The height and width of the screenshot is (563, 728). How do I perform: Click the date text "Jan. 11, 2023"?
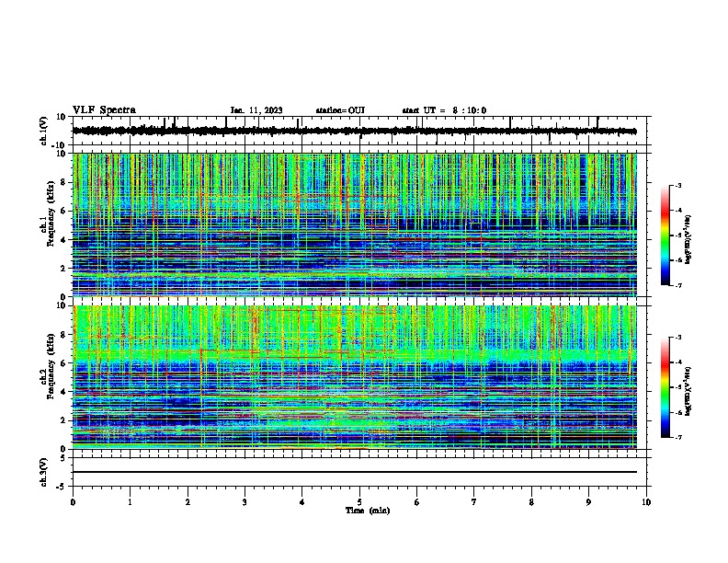click(x=256, y=110)
